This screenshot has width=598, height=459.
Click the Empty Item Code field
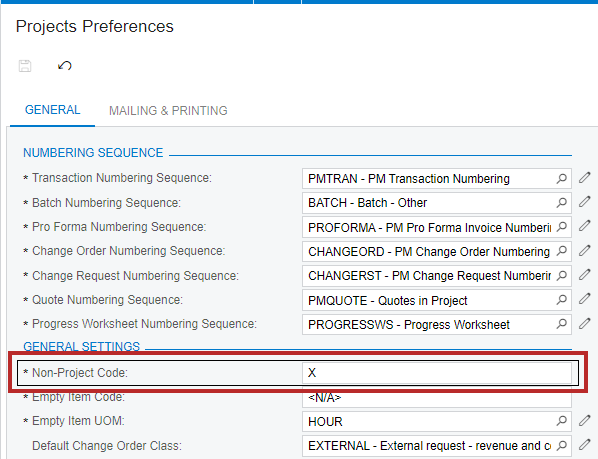tap(437, 397)
